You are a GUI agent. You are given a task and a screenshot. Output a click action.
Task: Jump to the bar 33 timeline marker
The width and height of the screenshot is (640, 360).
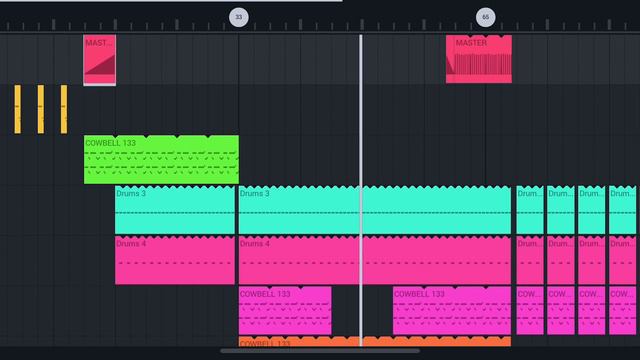point(239,17)
